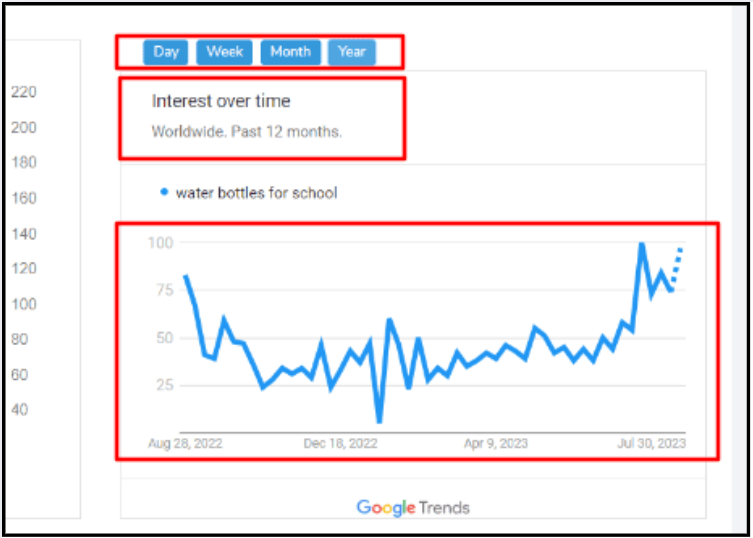This screenshot has width=753, height=538.
Task: Click the Aug 28, 2022 date label
Action: [185, 443]
